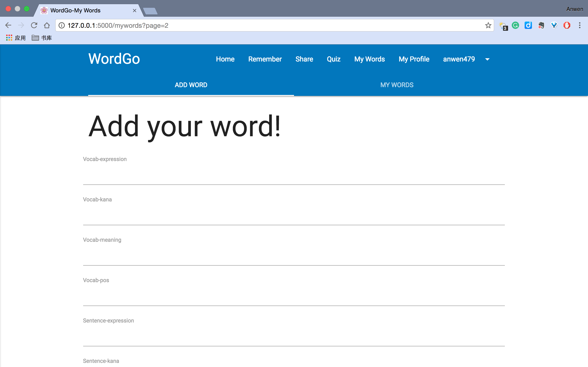Screen dimensions: 588x367
Task: Click the Evernote elephant extension icon
Action: coord(541,25)
